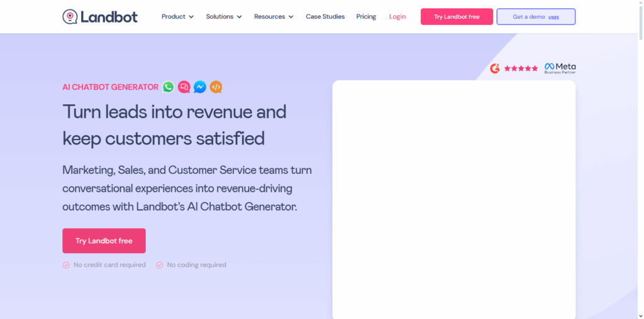
Task: Click the 'No coding required' checkmark
Action: tap(160, 265)
